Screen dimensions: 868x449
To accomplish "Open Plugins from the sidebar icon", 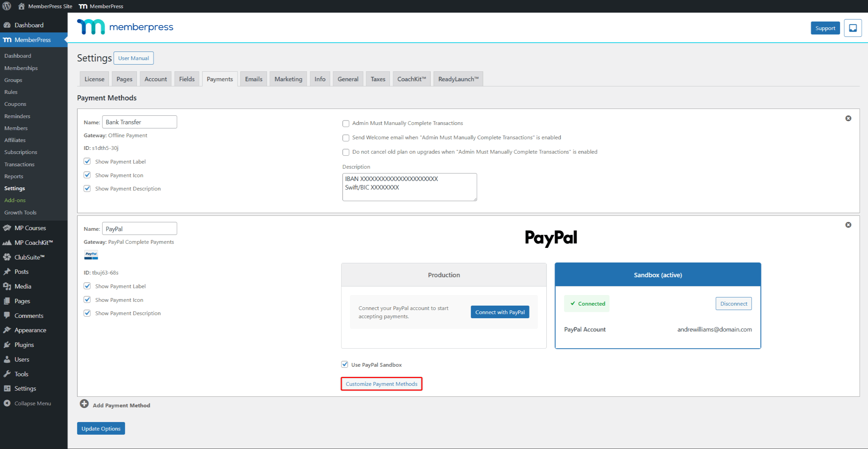I will [8, 345].
